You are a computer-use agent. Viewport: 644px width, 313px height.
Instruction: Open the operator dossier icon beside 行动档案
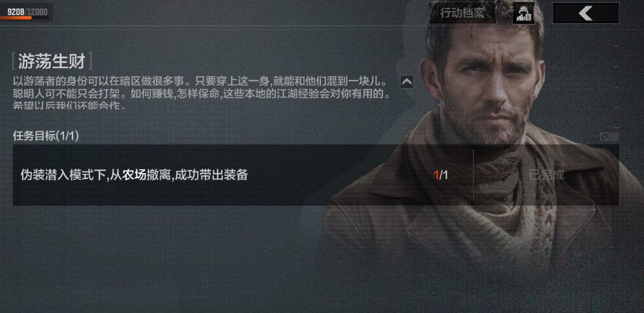[523, 14]
